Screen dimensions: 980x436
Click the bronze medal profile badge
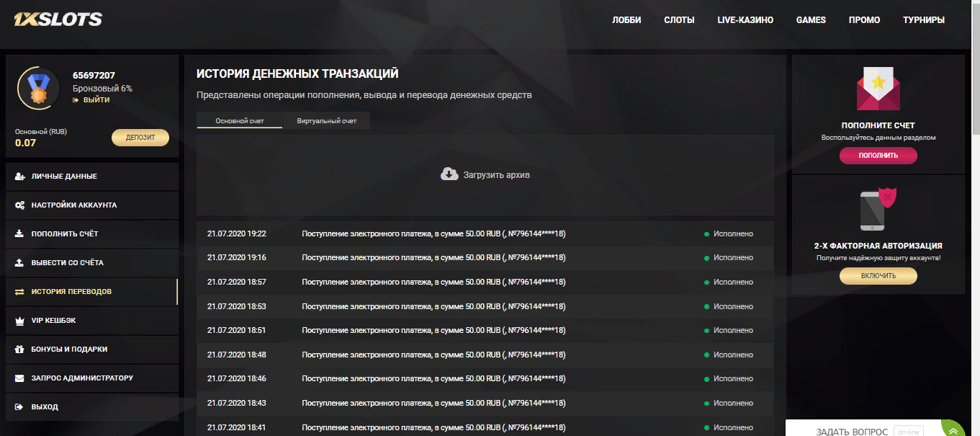point(37,88)
